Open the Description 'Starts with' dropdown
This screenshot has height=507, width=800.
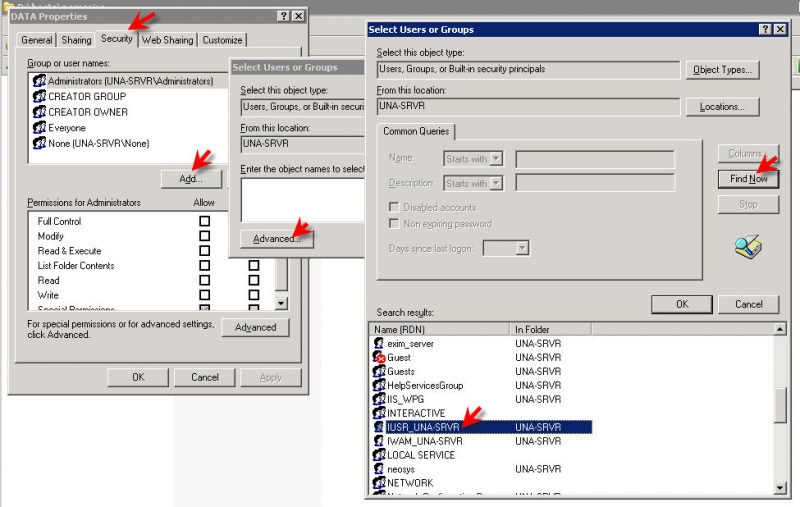(x=496, y=183)
